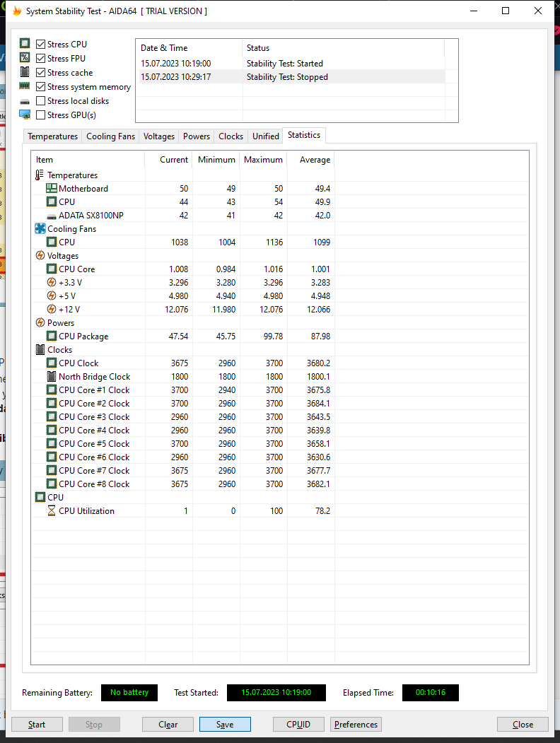Click the thermometer icon of Temperatures group

pos(40,175)
